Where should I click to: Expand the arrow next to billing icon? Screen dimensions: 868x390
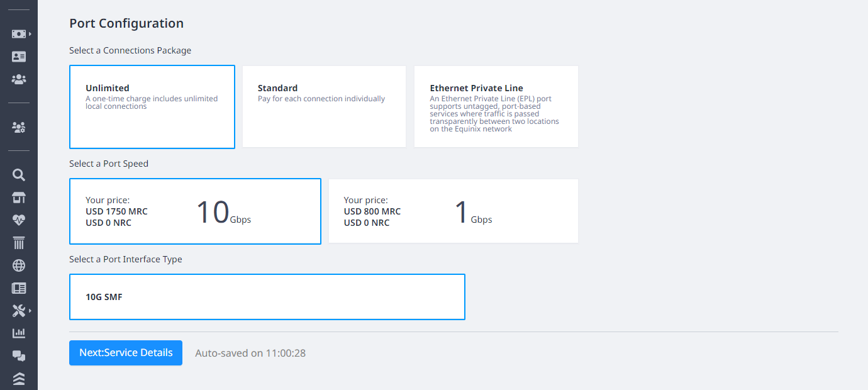tap(30, 34)
